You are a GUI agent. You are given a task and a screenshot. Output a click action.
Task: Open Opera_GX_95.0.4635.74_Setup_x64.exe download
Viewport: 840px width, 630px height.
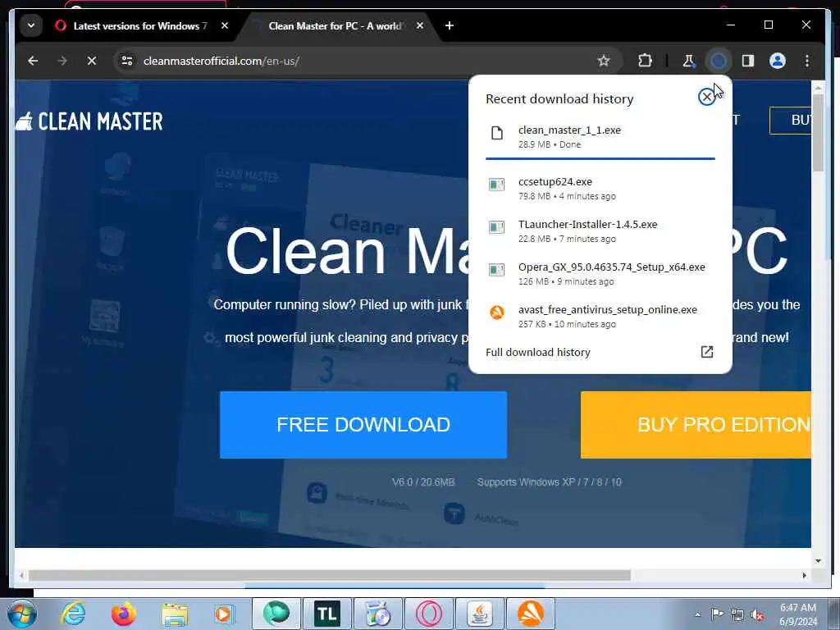pyautogui.click(x=600, y=274)
